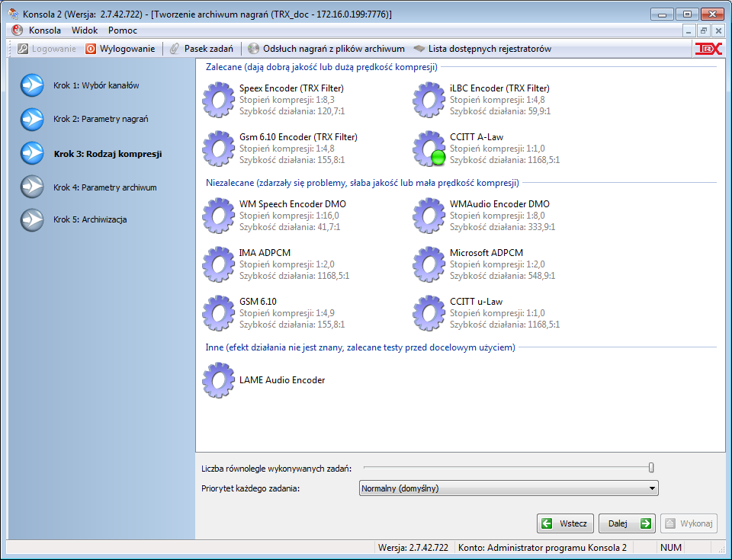Open the Konsola menu
The height and width of the screenshot is (560, 732).
pos(45,30)
